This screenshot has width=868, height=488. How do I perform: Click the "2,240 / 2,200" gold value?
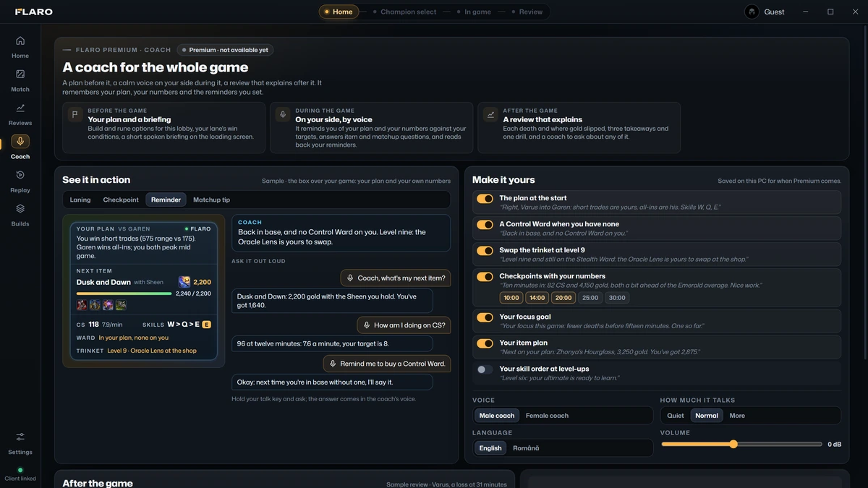pos(193,294)
